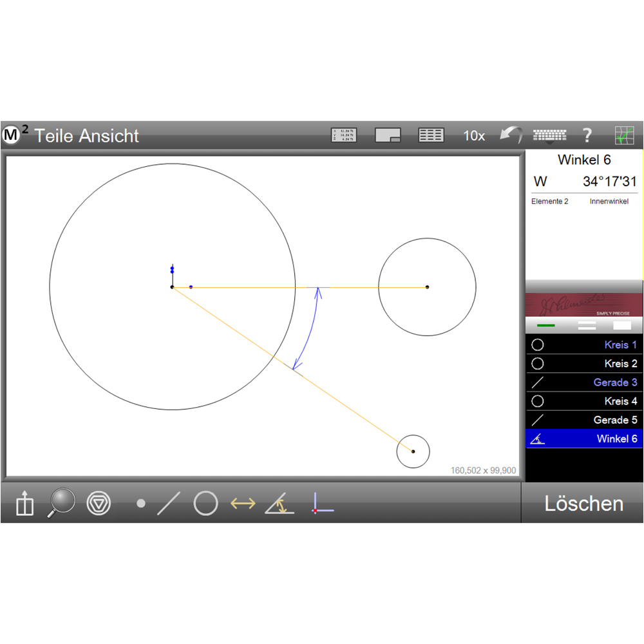
Task: Select the circle measurement tool
Action: click(x=205, y=504)
